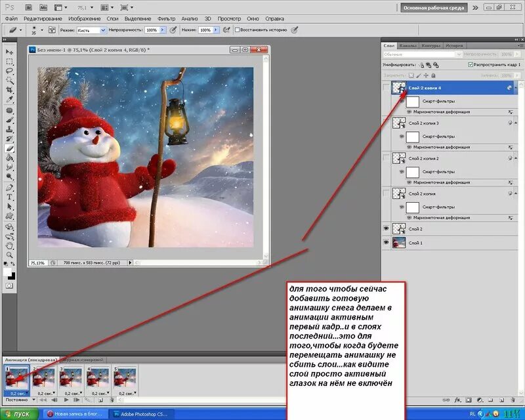Screen dimensions: 525x420
Task: Show layer Слой 2 копия
Action: (386, 193)
